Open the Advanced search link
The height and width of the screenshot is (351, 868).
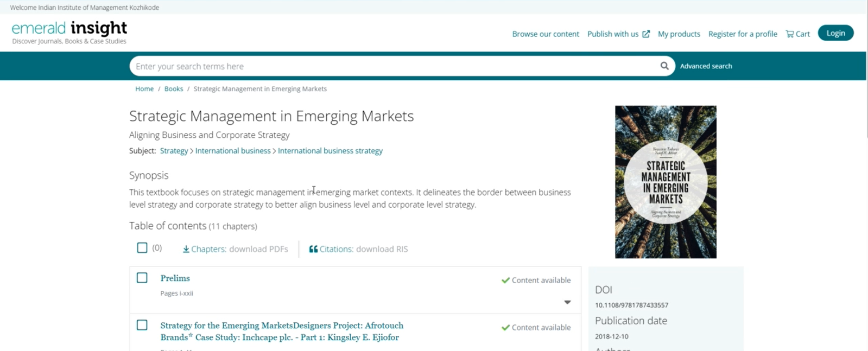pos(706,66)
